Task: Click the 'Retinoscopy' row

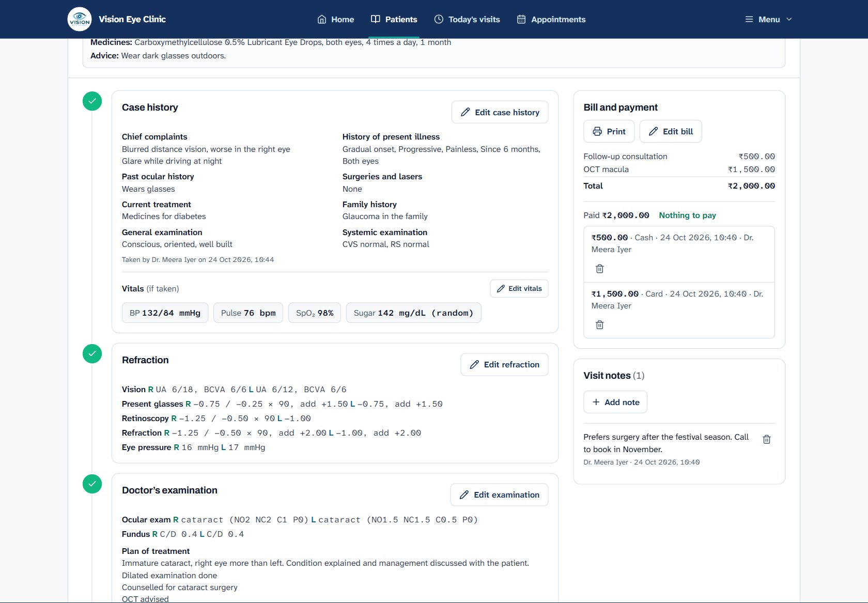Action: pos(216,419)
